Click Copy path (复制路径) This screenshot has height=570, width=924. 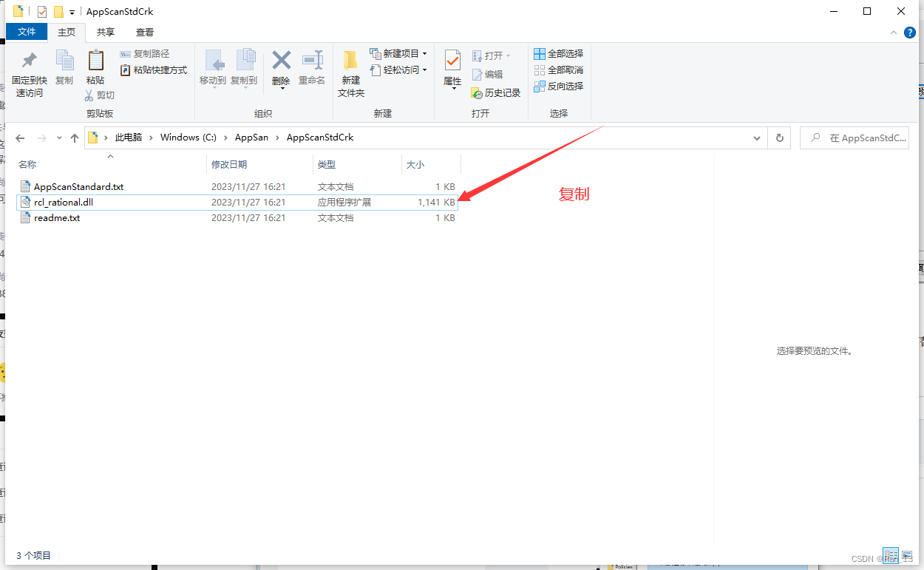pyautogui.click(x=145, y=54)
